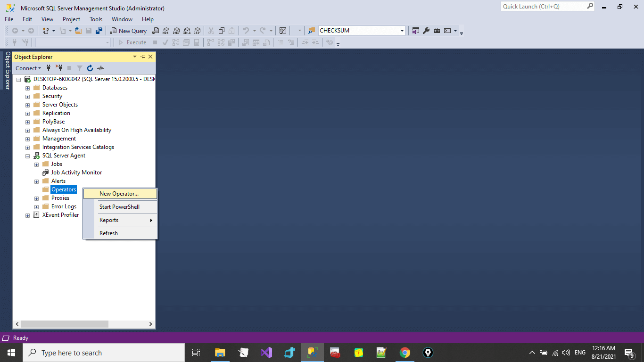644x362 pixels.
Task: Click the Save toolbar icon
Action: pyautogui.click(x=89, y=30)
